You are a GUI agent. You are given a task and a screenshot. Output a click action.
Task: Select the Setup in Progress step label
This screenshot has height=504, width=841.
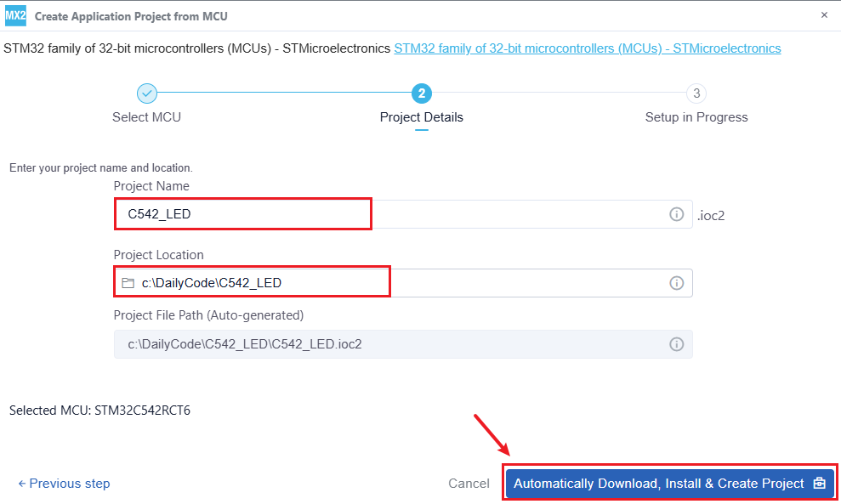point(696,117)
